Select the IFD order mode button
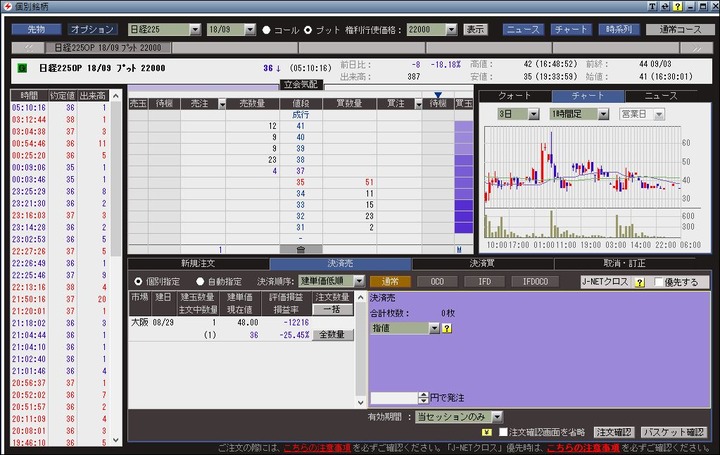Screen dimensions: 720x455 tap(484, 281)
